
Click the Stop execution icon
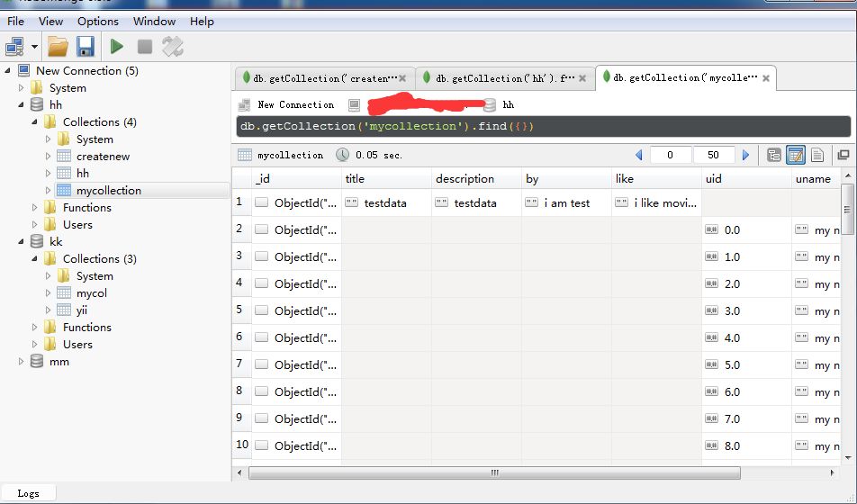[144, 46]
